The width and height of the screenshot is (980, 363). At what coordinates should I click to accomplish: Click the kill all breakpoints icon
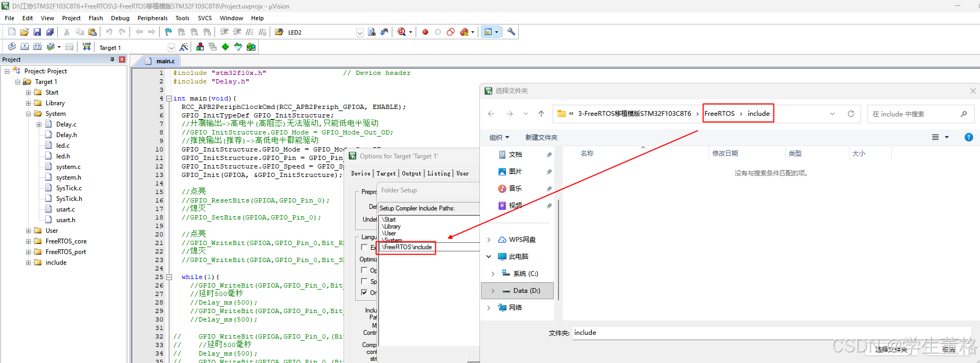point(465,32)
